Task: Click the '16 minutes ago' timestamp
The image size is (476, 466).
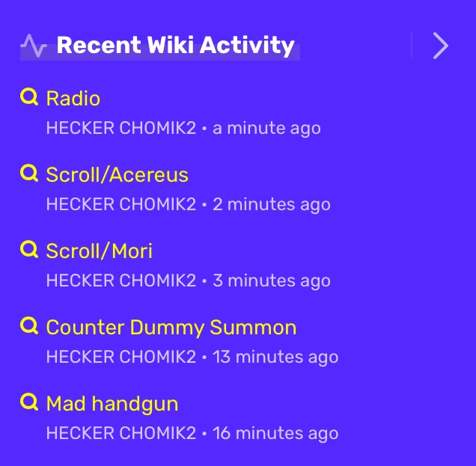Action: pos(275,434)
